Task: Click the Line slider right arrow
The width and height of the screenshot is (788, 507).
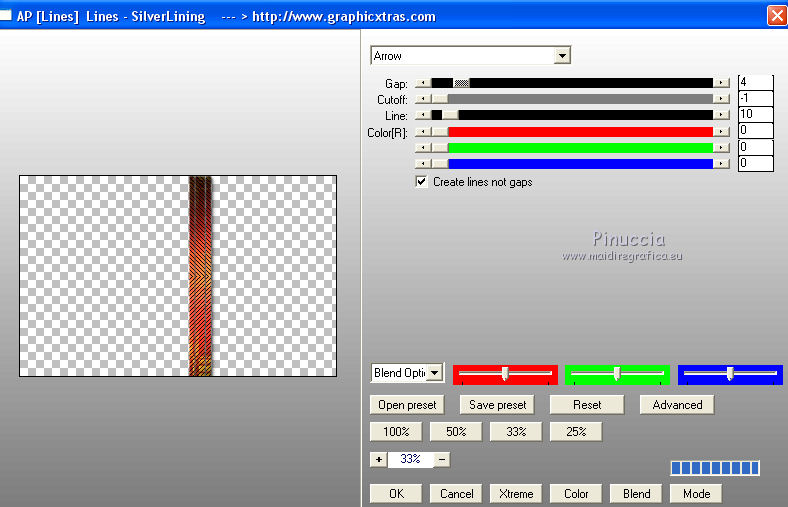Action: (721, 115)
